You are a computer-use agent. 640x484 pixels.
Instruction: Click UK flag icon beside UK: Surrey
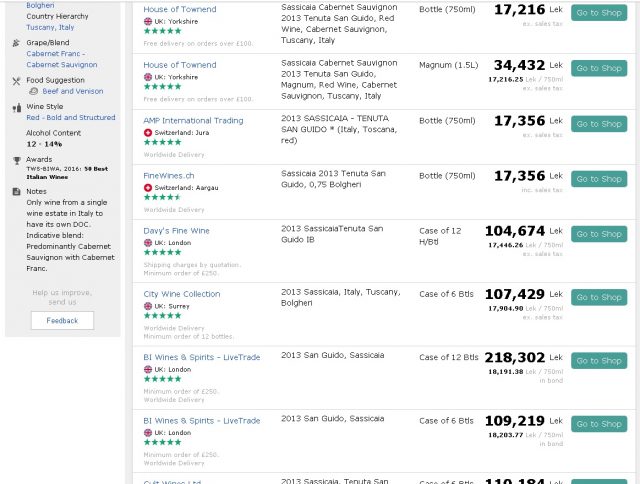tap(148, 306)
